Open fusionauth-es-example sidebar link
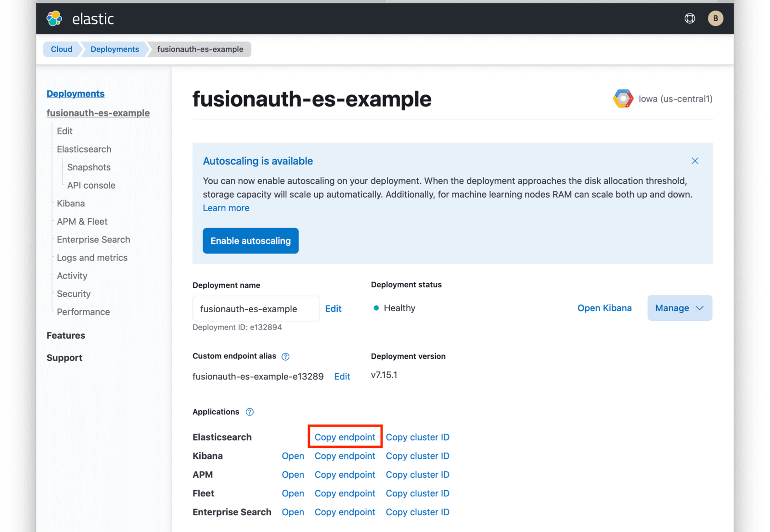Screen dimensions: 770x532 [x=98, y=113]
